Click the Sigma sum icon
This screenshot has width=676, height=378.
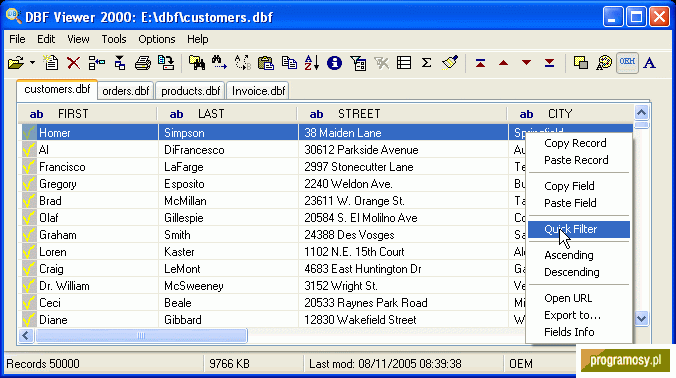click(426, 63)
